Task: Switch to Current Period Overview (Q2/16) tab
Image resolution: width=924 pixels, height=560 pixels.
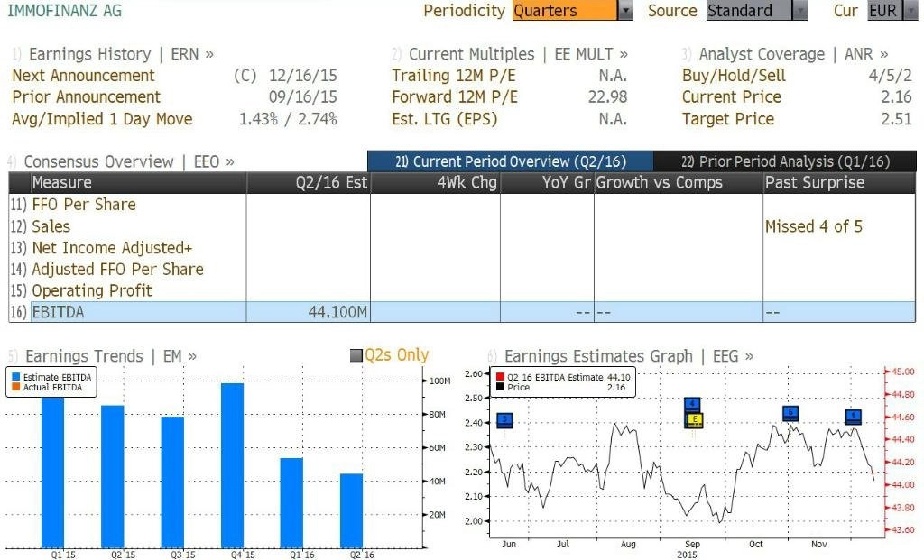Action: 511,161
